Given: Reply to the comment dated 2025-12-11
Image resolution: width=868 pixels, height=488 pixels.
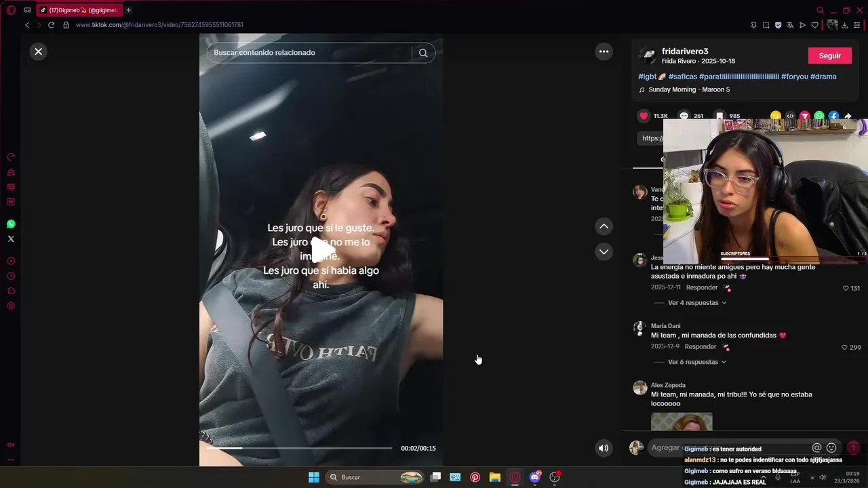Looking at the screenshot, I should [x=701, y=287].
